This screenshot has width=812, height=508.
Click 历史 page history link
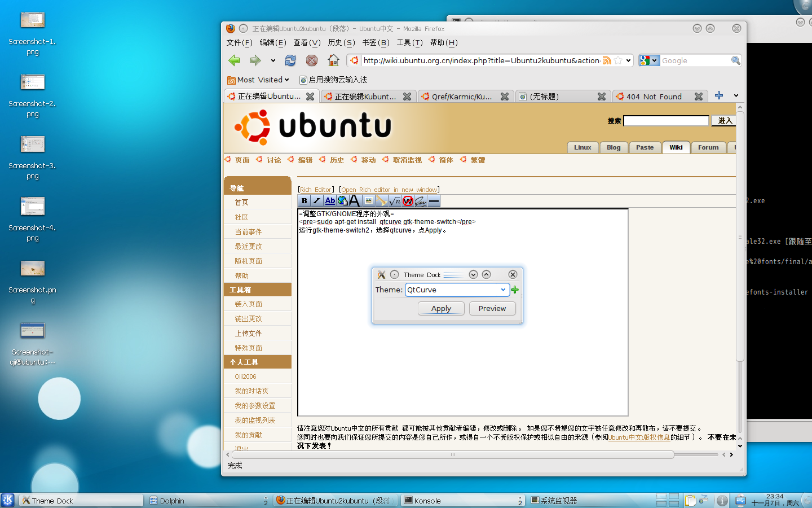pos(337,160)
